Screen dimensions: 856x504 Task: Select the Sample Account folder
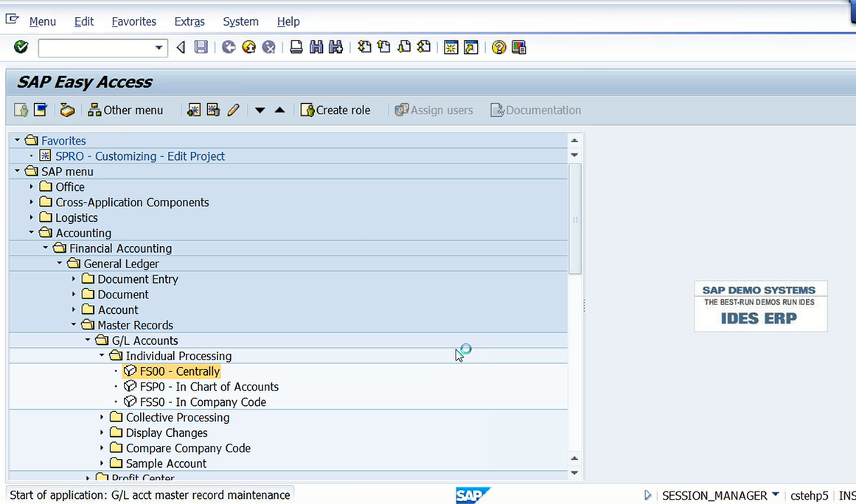pos(166,463)
